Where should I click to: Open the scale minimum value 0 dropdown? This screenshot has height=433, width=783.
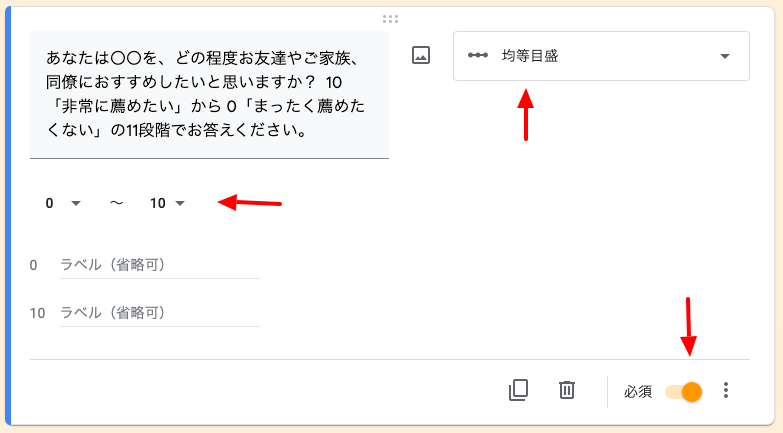click(63, 203)
